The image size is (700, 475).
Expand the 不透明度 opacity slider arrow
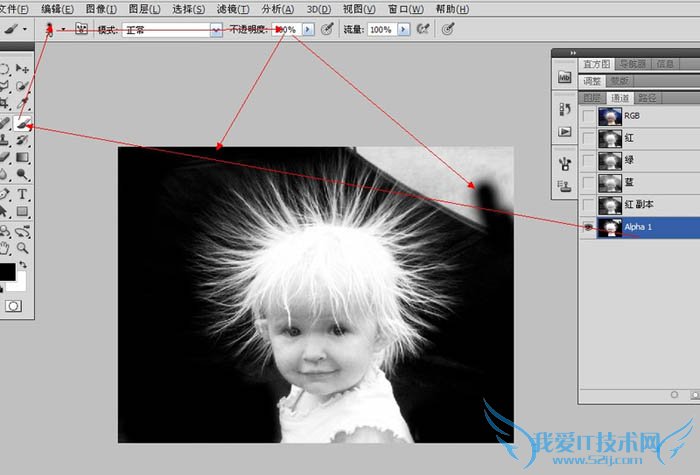308,30
